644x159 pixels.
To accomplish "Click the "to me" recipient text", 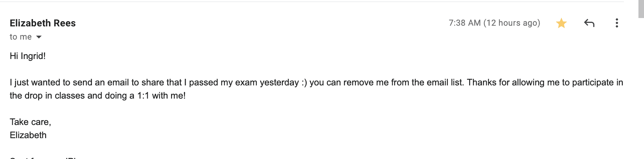I will tap(20, 37).
